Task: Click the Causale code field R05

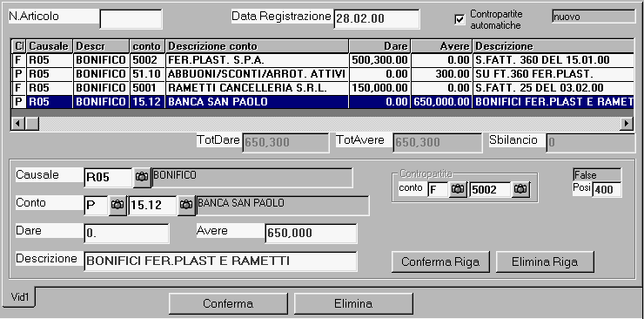Action: 109,178
